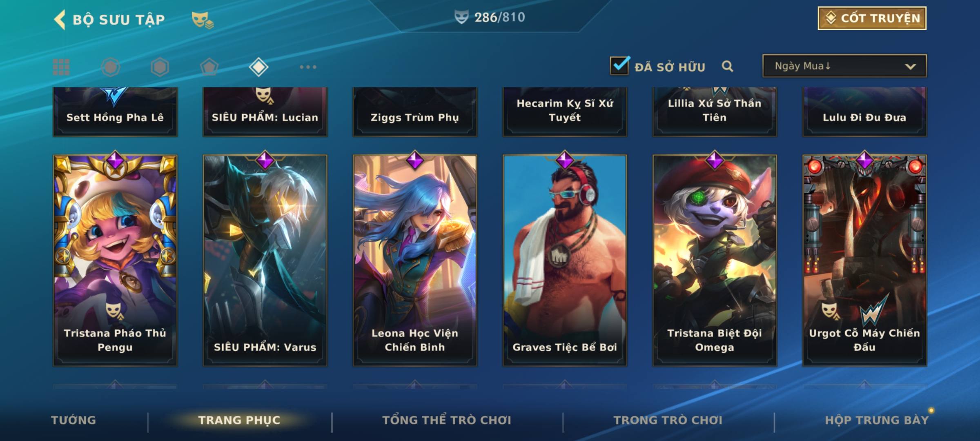Open the Ngày Mua sort dropdown
Viewport: 980px width, 441px height.
(x=844, y=66)
